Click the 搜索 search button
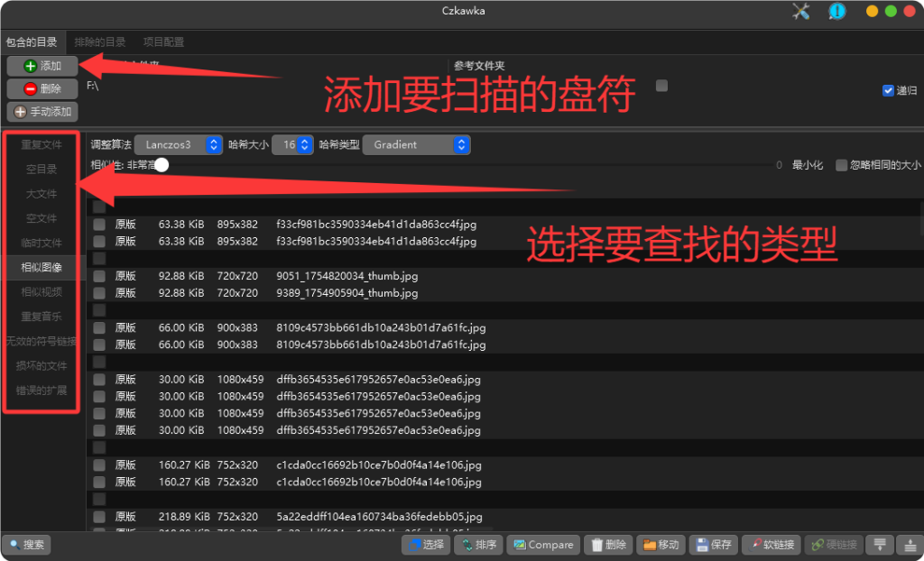 (27, 544)
